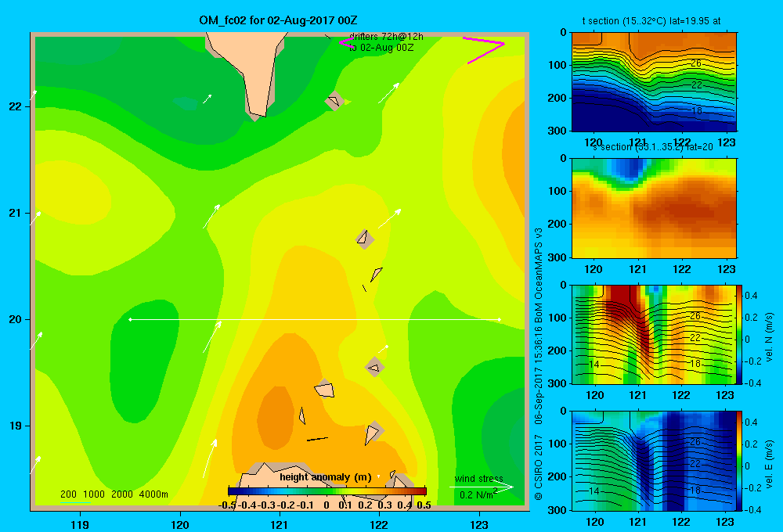Click the "vel. E (m/s)" axis label
Screen dimensions: 783x532
770,463
